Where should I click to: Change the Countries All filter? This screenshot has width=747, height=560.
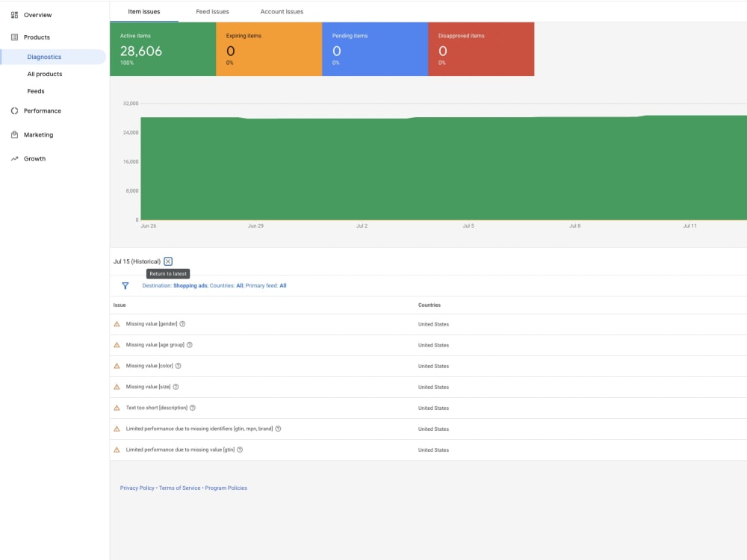(x=226, y=286)
